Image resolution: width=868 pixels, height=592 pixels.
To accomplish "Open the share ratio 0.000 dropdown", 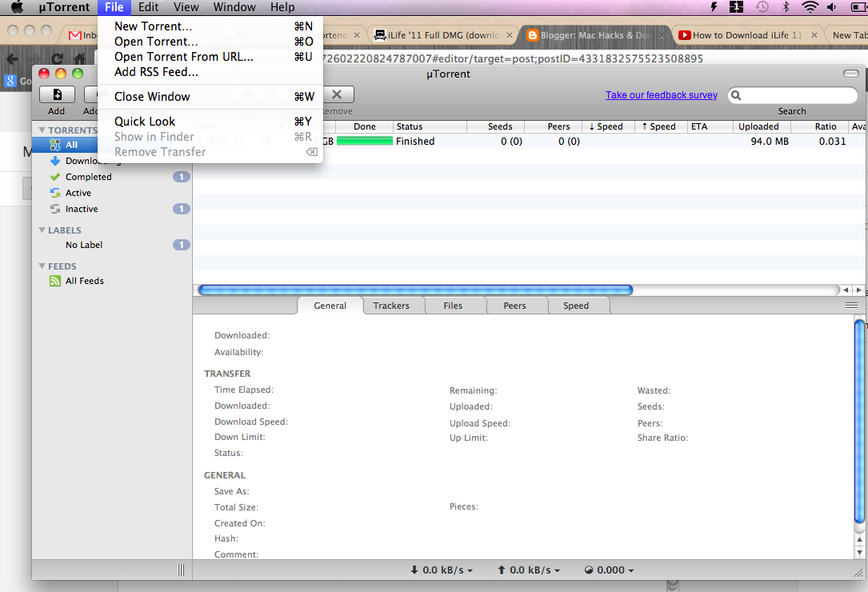I will click(609, 570).
